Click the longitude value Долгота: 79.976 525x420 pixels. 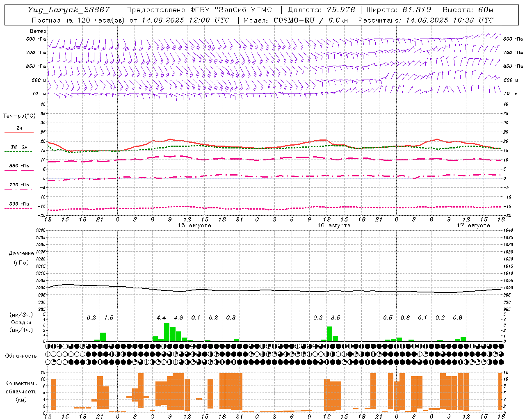tap(321, 10)
